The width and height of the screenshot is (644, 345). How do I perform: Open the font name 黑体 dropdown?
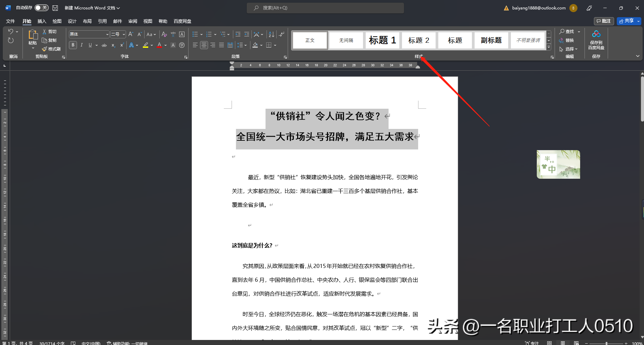107,34
